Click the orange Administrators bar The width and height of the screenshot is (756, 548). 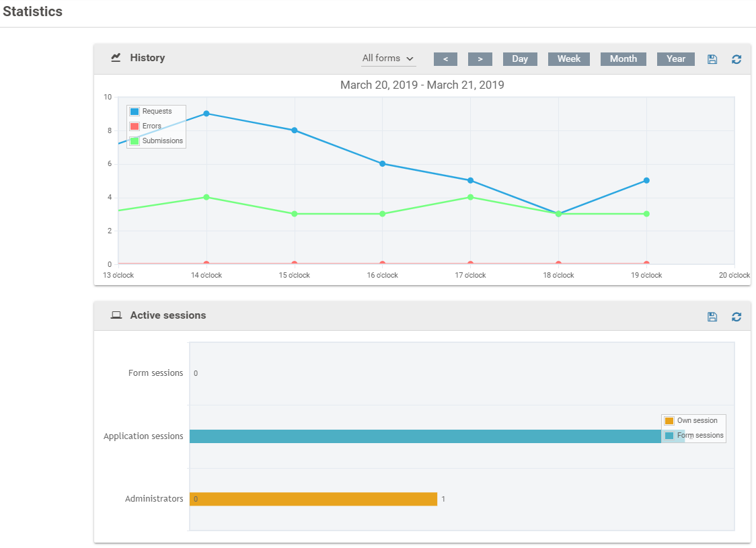[313, 499]
